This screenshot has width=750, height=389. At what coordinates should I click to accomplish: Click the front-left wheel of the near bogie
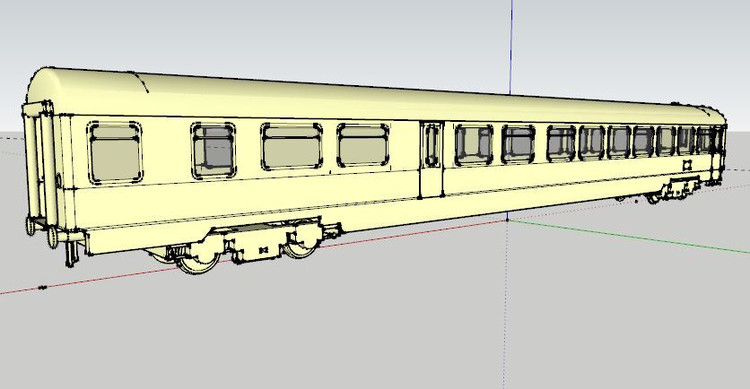point(198,262)
